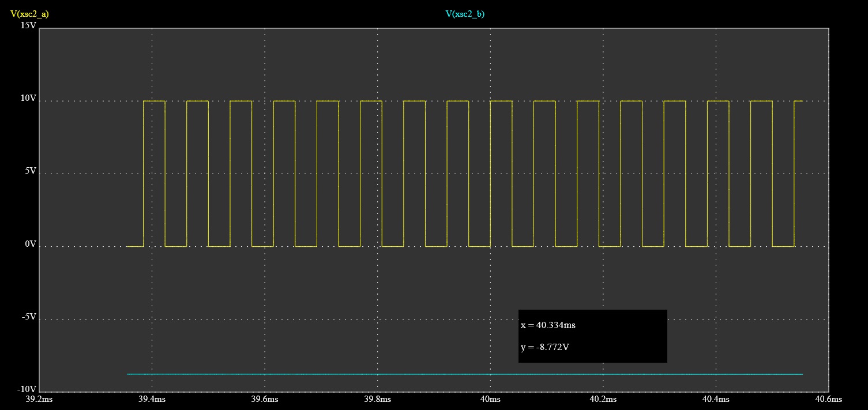The image size is (868, 410).
Task: Click the 40ms time axis label
Action: pos(490,399)
